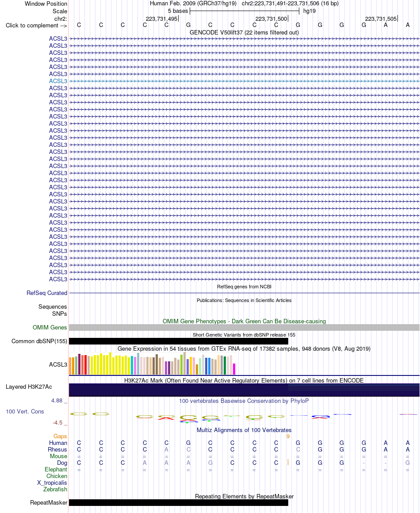Click the orange gap count '9'
420x513 pixels.
click(288, 436)
